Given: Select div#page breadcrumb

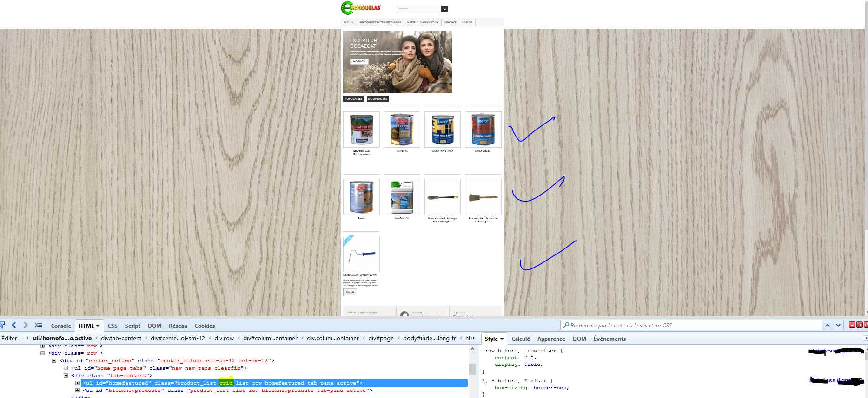Looking at the screenshot, I should click(x=381, y=338).
